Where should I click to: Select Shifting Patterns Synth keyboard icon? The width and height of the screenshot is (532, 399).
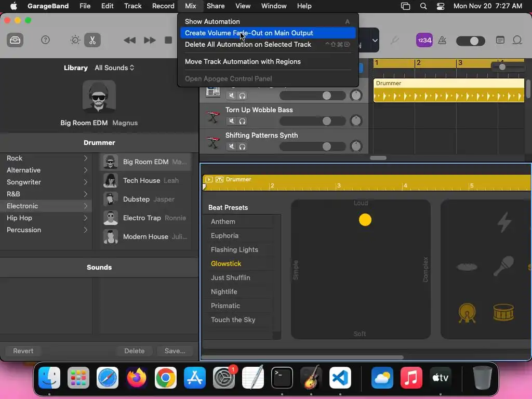click(x=213, y=143)
